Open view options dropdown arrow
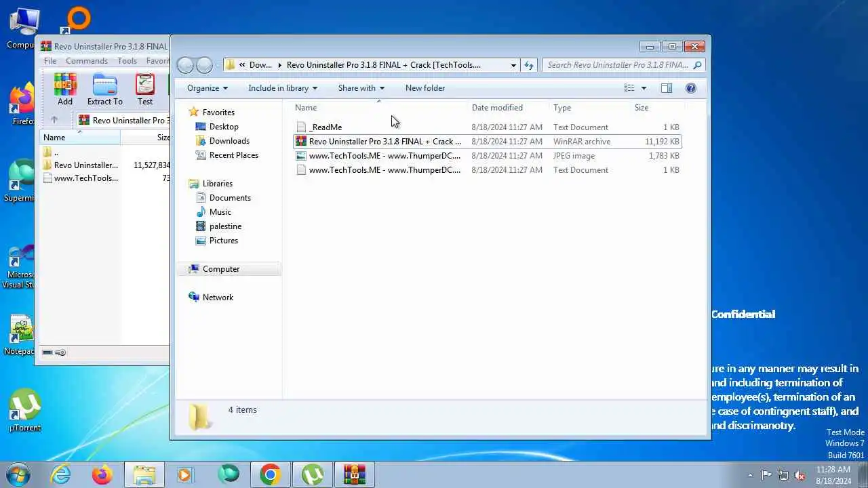This screenshot has width=868, height=488. pyautogui.click(x=644, y=88)
